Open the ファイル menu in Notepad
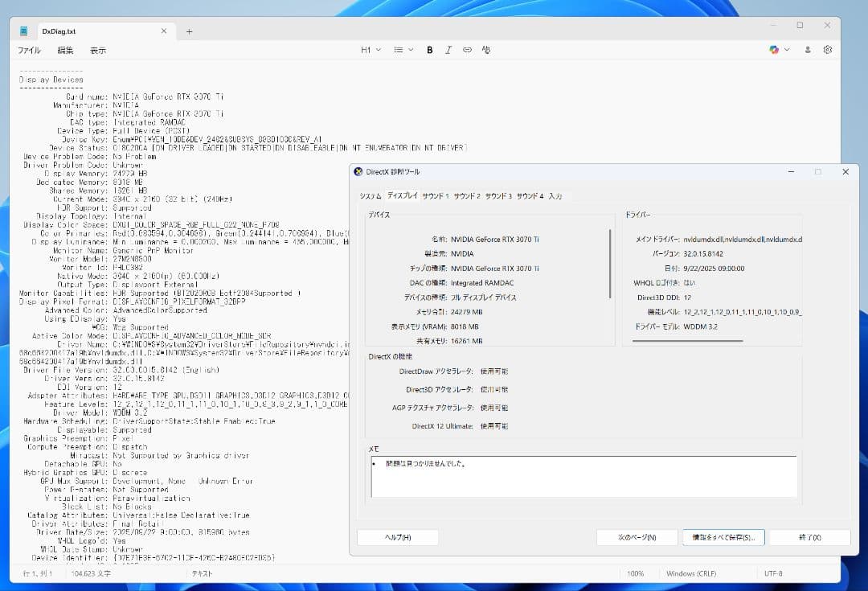This screenshot has width=868, height=591. point(29,51)
